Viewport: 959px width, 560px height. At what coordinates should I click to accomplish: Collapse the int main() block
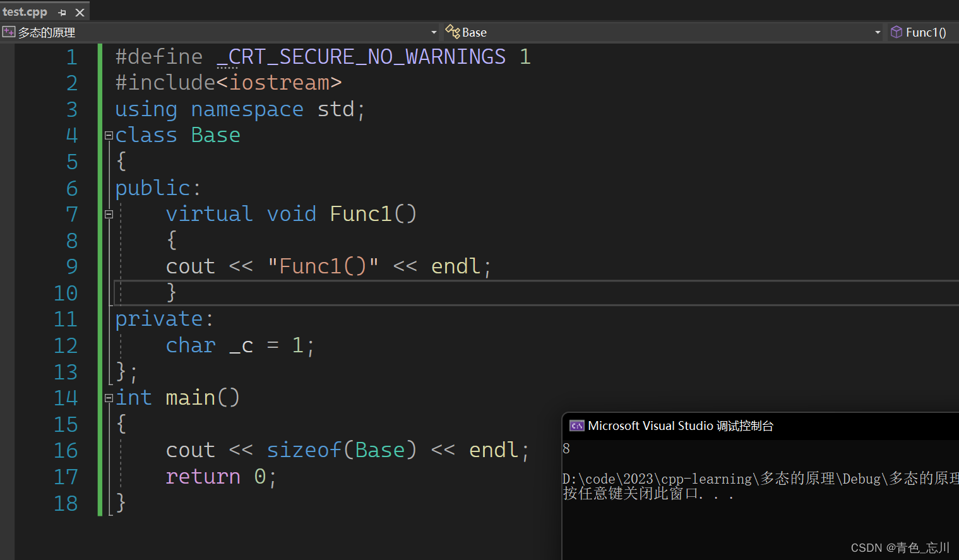click(x=109, y=398)
